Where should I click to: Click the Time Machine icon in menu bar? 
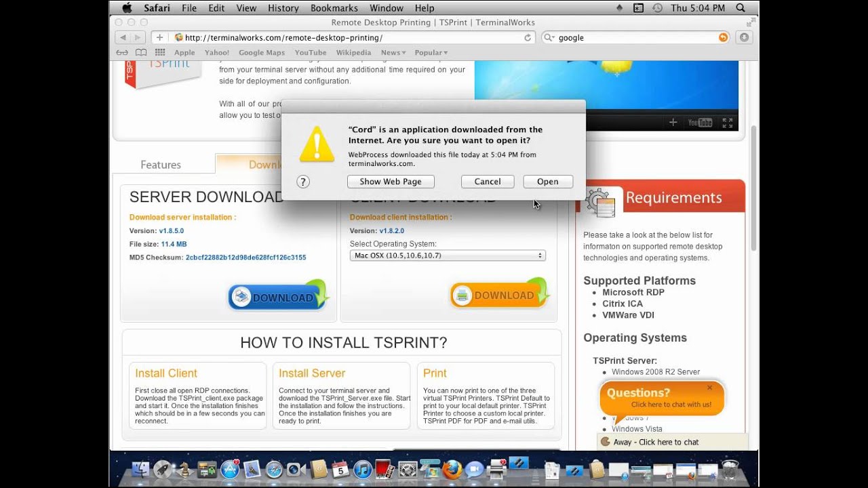coord(657,8)
